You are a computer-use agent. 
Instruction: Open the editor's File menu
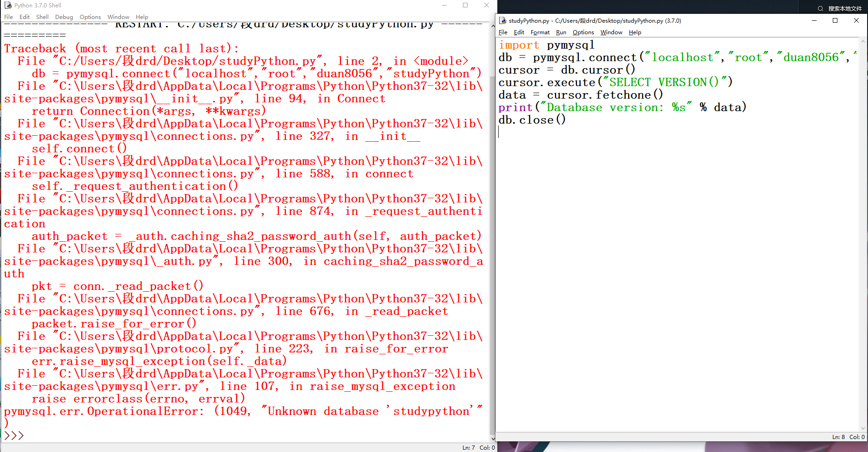point(503,32)
